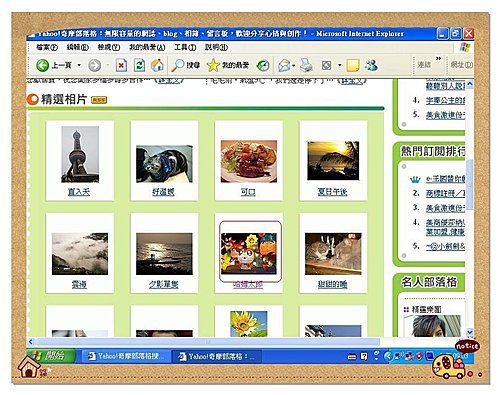This screenshot has width=500, height=395.
Task: Switch to first Yahoo!奇摩部落格 taskbar window
Action: coord(126,356)
